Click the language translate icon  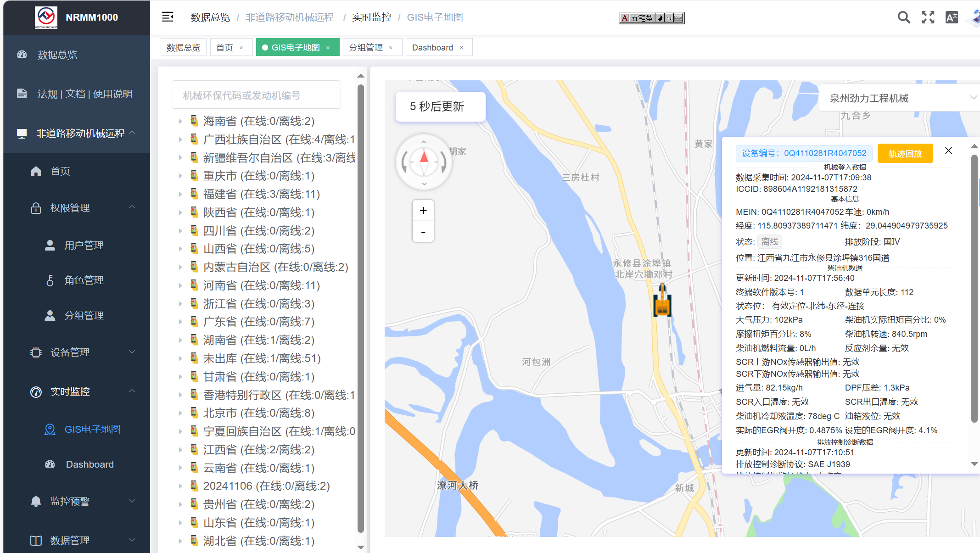(x=952, y=17)
